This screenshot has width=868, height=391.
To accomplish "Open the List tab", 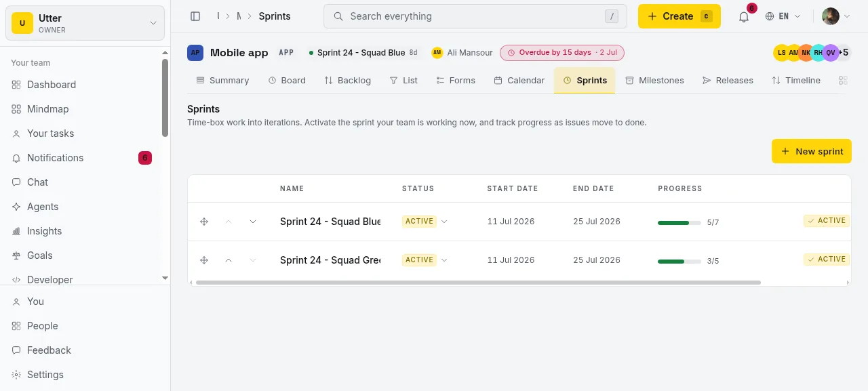I will [x=403, y=81].
